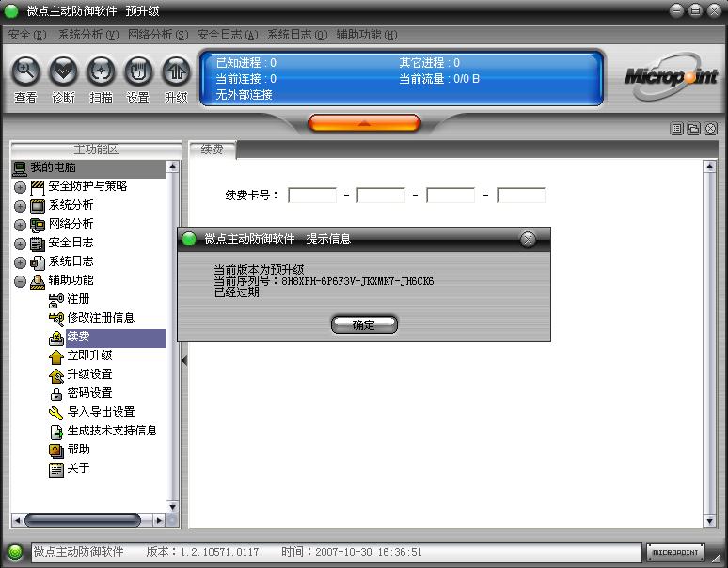Hide the sidebar using the splitter arrow
Viewport: 728px width, 568px height.
pos(184,360)
